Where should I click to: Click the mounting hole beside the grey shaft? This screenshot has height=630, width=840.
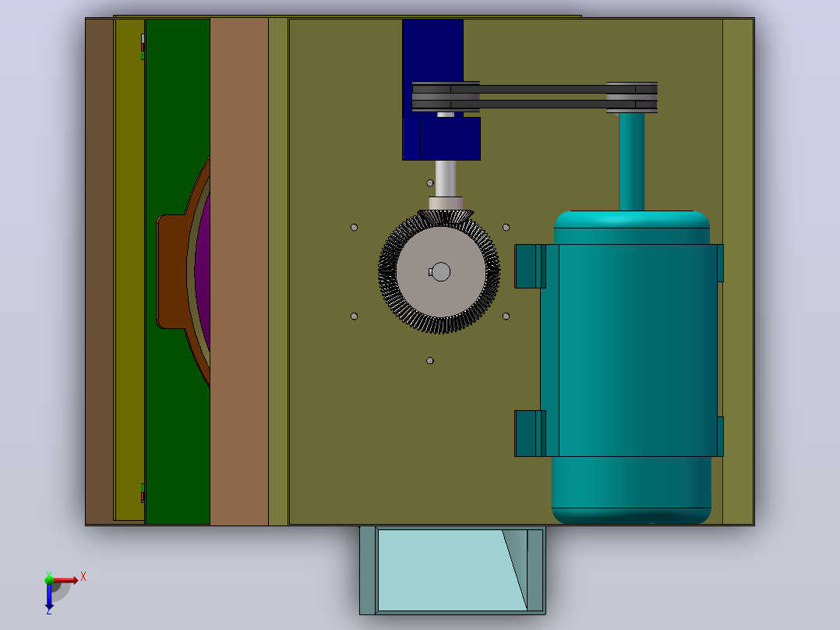point(429,182)
